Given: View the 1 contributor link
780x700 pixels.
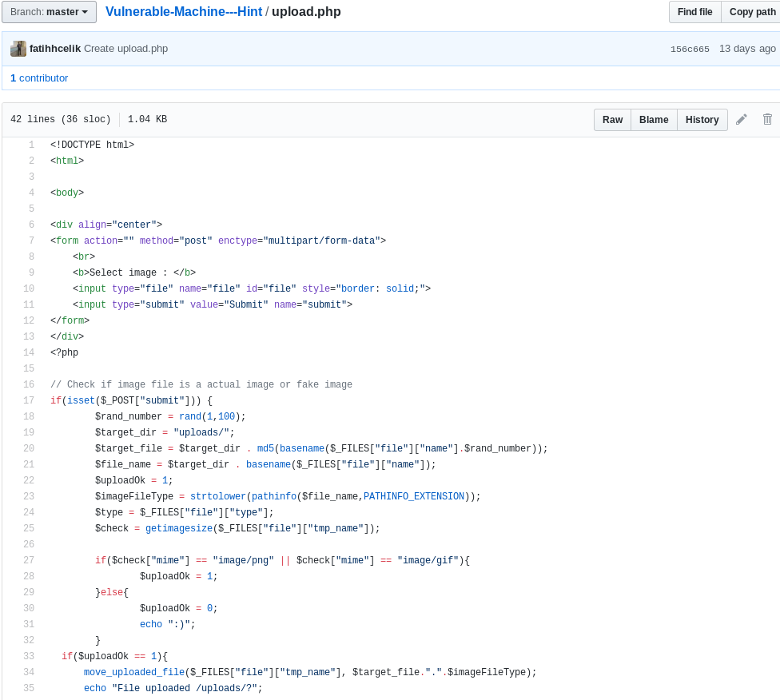Looking at the screenshot, I should click(39, 78).
